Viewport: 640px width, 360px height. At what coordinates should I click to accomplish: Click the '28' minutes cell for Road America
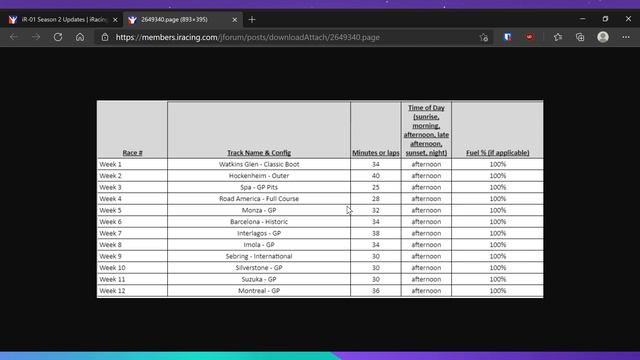coord(376,198)
